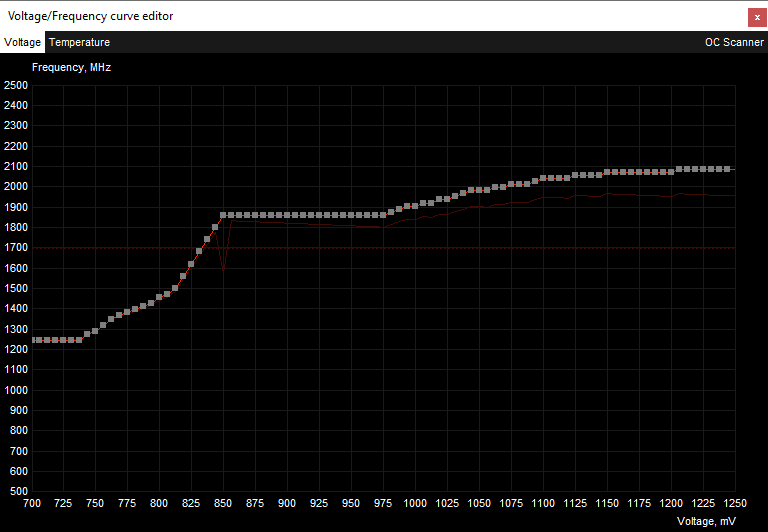Viewport: 768px width, 532px height.
Task: Select the curve point at 1050 mV
Action: point(479,190)
